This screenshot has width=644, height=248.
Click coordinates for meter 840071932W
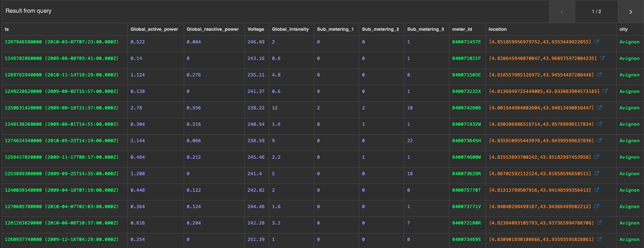click(x=541, y=124)
